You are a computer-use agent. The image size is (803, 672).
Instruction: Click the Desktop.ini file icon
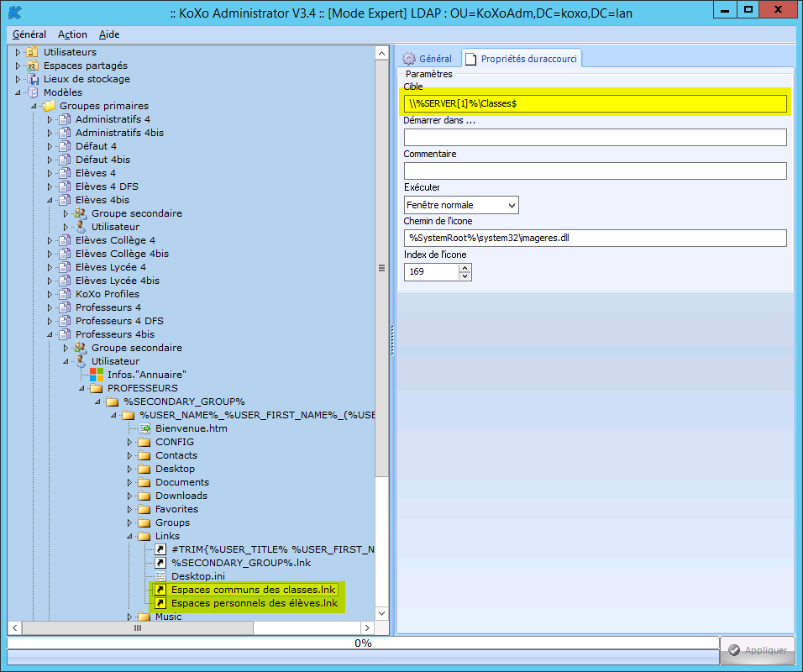click(x=160, y=576)
